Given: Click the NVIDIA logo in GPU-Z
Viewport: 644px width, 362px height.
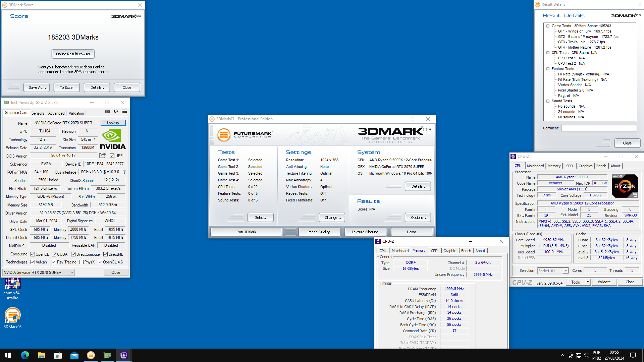Looking at the screenshot, I should [x=113, y=139].
